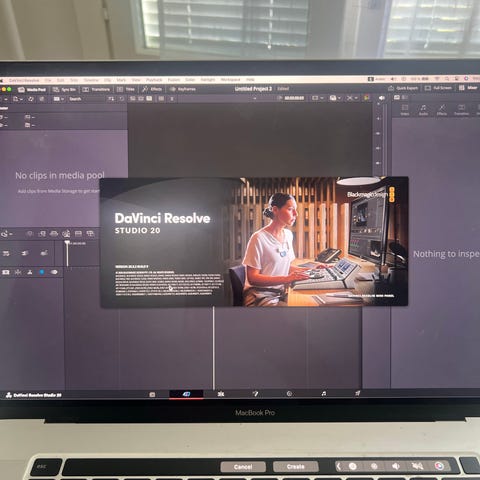
Task: Open the Sync Bin panel
Action: tap(64, 90)
